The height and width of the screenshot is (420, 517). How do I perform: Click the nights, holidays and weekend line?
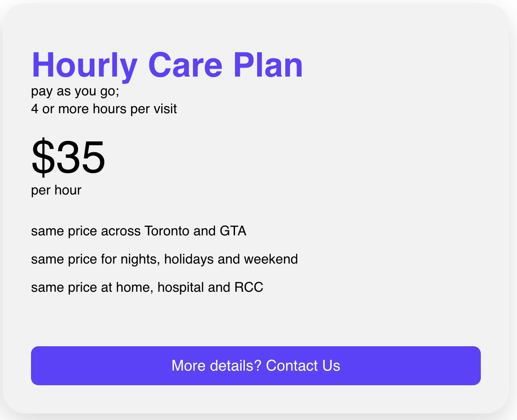click(x=164, y=259)
